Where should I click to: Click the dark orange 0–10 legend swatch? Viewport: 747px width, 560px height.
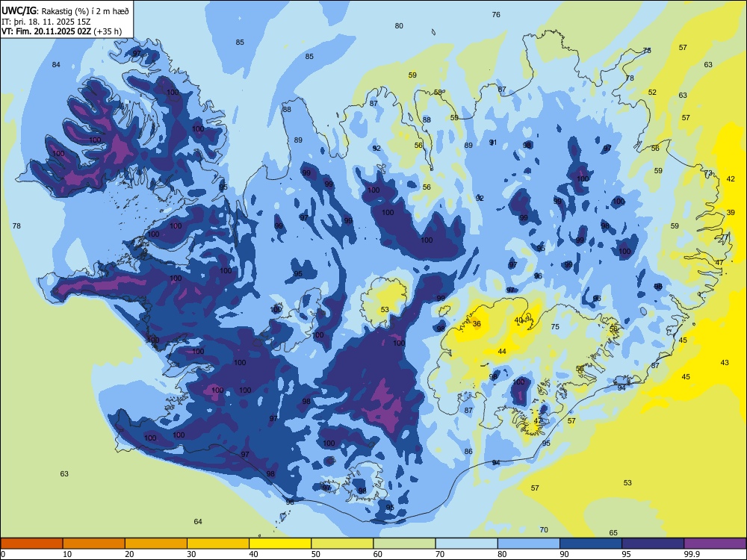(x=31, y=544)
